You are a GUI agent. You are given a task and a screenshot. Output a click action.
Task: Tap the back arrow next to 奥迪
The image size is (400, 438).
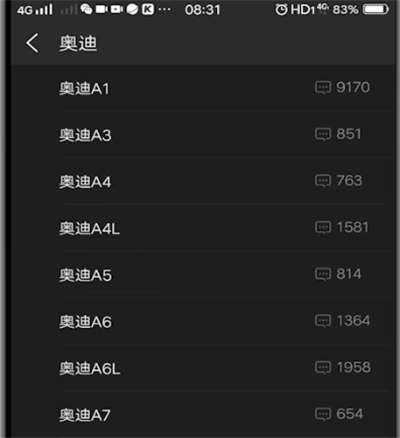pyautogui.click(x=32, y=43)
